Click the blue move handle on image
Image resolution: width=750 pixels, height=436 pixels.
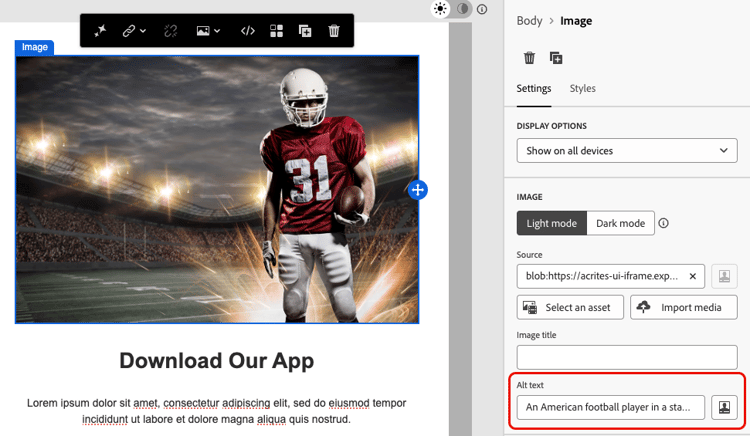(418, 190)
